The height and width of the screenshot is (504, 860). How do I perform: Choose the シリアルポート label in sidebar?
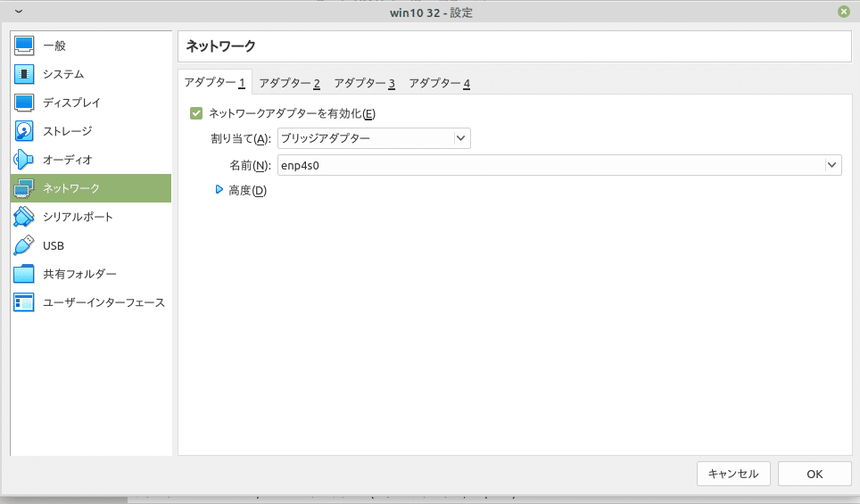(x=78, y=217)
